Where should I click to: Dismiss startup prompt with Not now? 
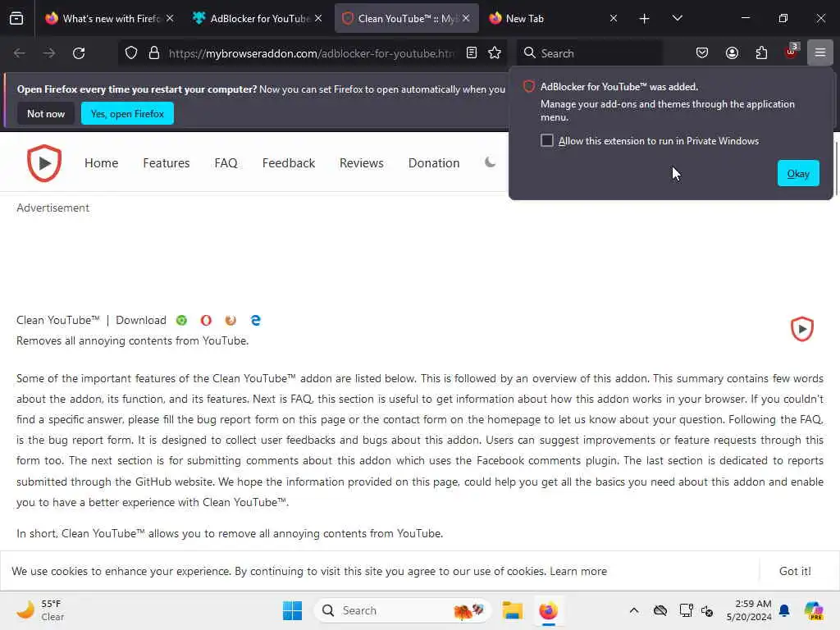[46, 113]
